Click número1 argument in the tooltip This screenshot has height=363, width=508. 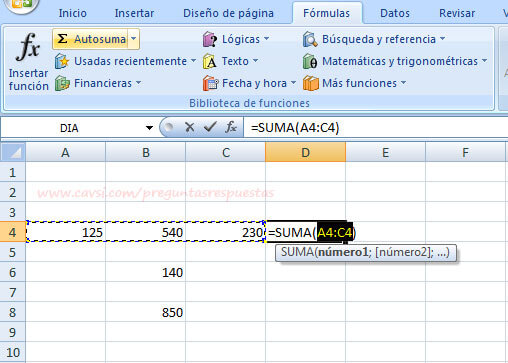(x=343, y=252)
